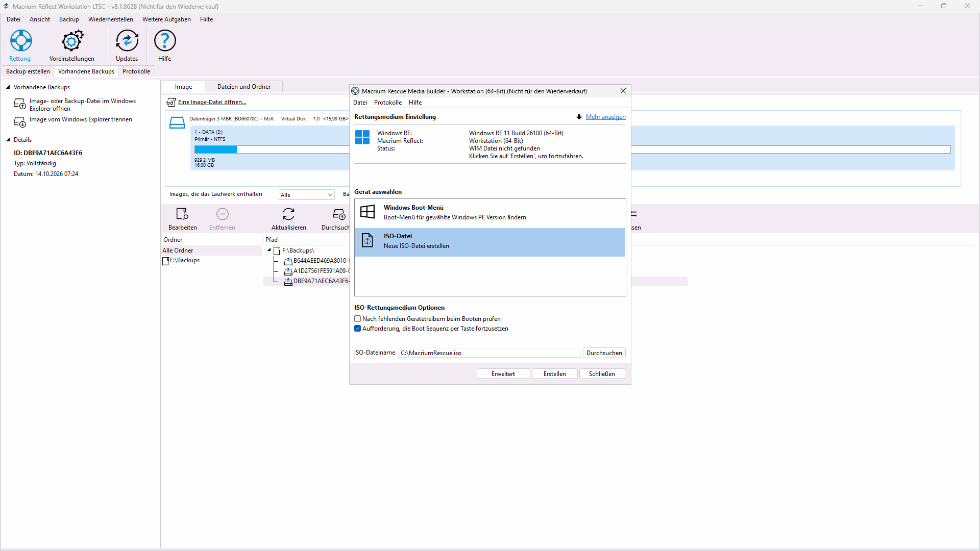The height and width of the screenshot is (551, 980).
Task: Open Datei menu in Rescue Media Builder
Action: click(x=360, y=103)
